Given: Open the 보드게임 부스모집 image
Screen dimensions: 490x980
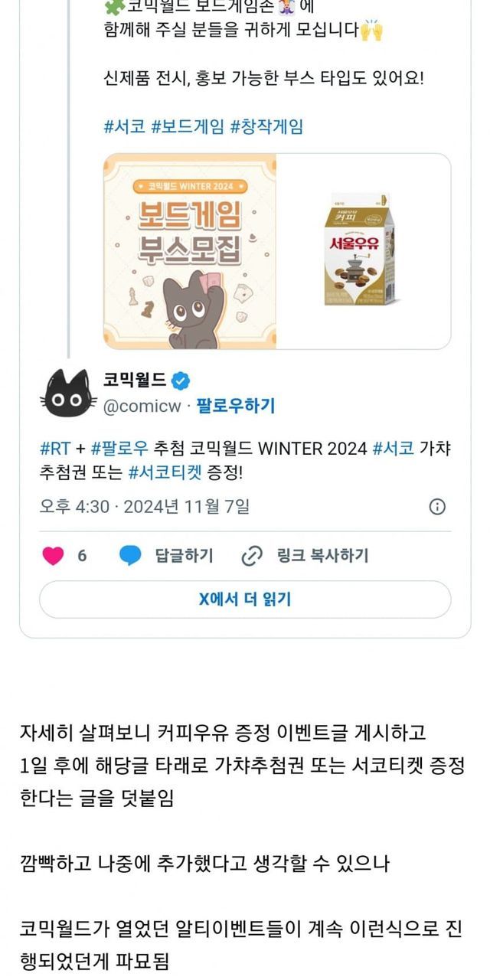Looking at the screenshot, I should (190, 251).
